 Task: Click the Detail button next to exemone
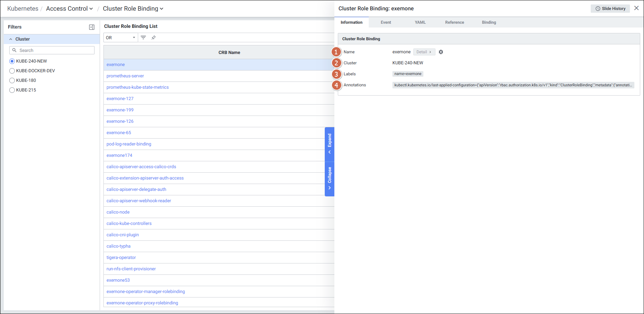[424, 52]
